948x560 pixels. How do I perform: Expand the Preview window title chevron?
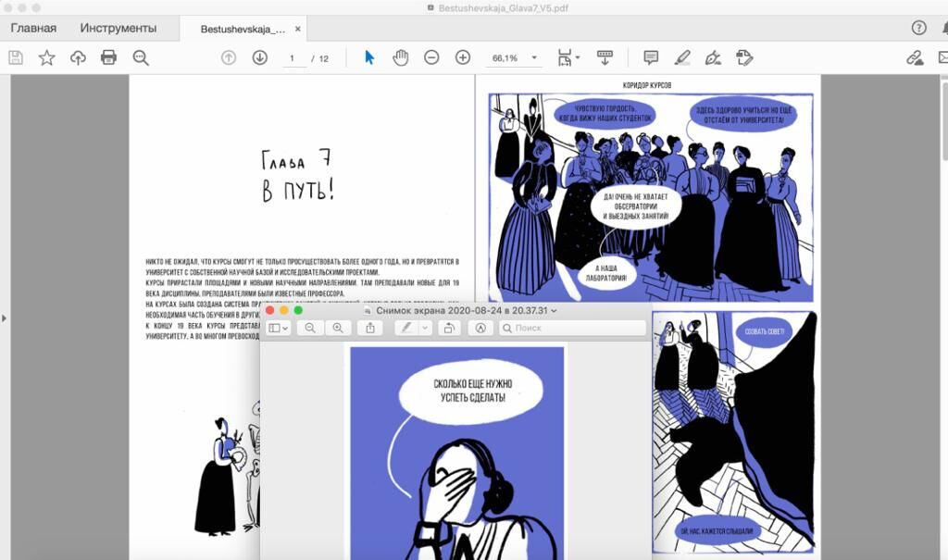554,311
